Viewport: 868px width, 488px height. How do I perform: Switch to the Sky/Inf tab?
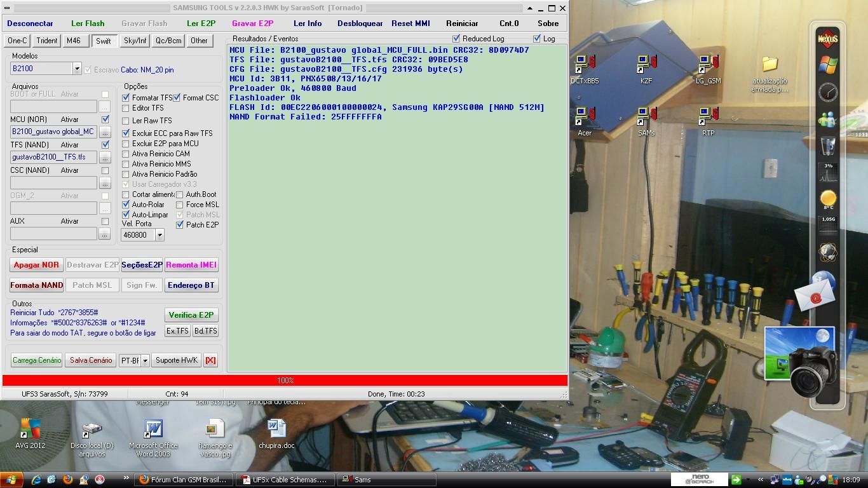pyautogui.click(x=135, y=41)
